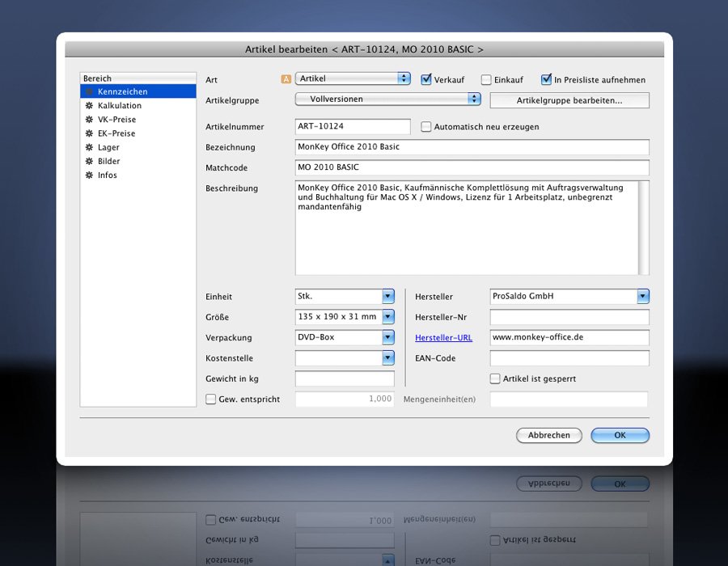Cancel with the Abbrechen button

pos(548,435)
